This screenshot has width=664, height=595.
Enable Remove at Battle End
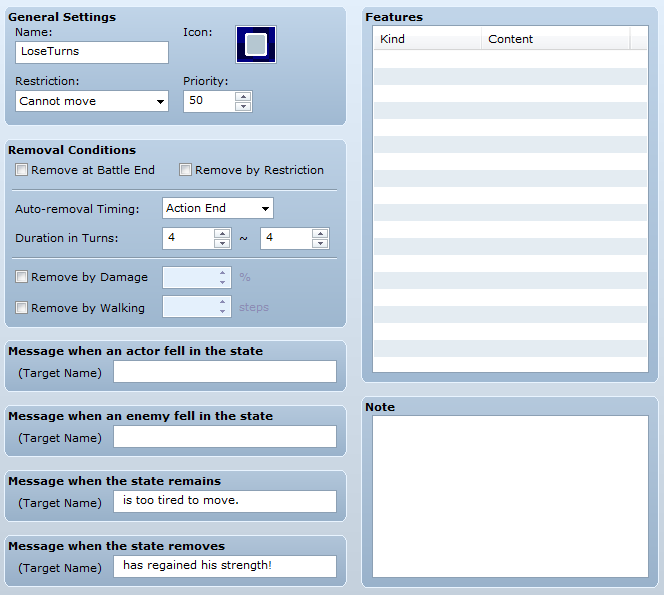(x=21, y=170)
